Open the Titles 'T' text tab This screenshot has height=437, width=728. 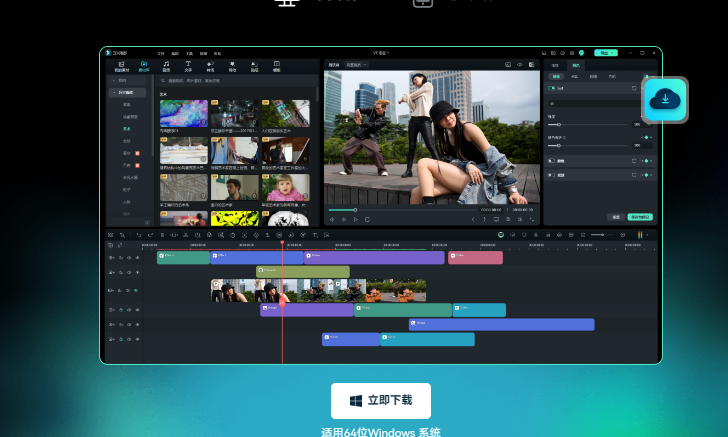point(188,66)
